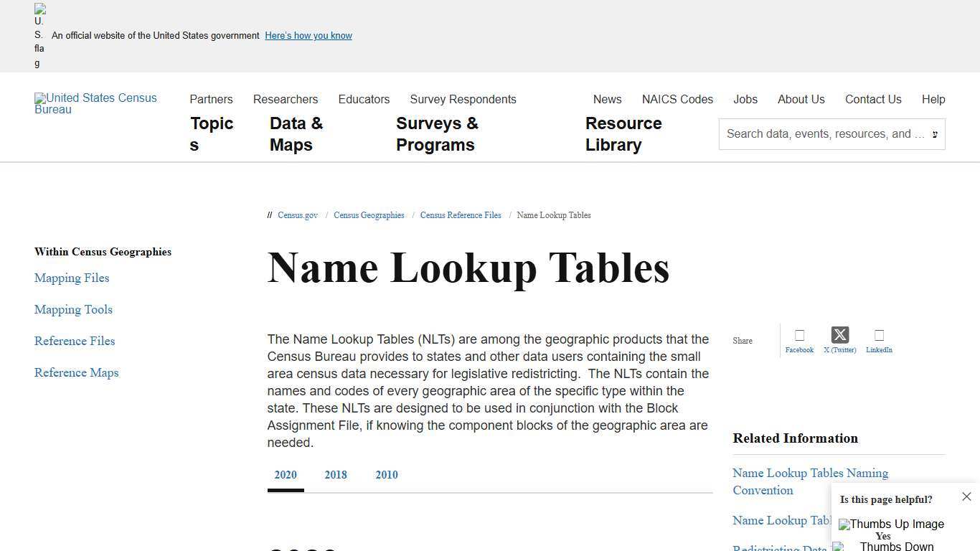Open the NAICS Codes menu item
This screenshot has height=551, width=980.
[x=677, y=99]
